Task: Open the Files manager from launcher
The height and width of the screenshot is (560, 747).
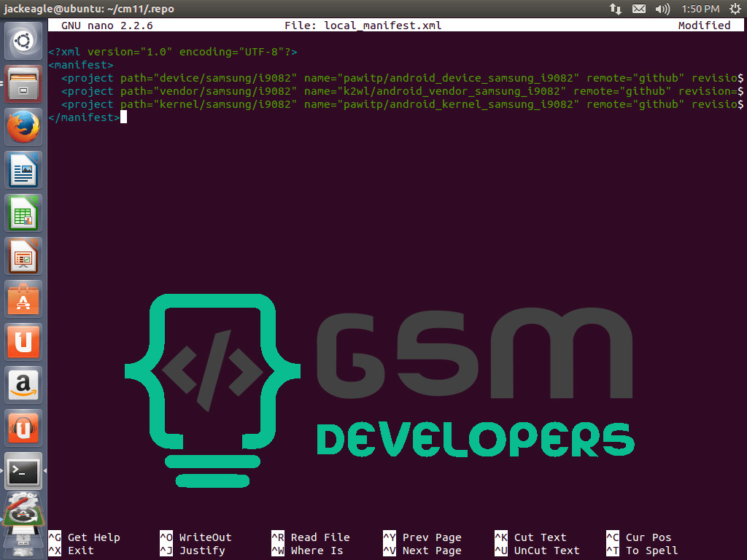Action: click(23, 85)
